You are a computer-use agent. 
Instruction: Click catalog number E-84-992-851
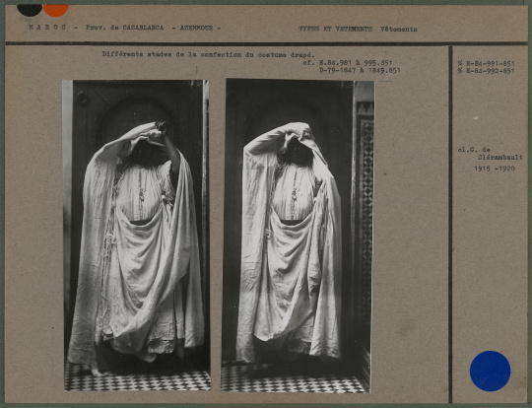coord(486,71)
